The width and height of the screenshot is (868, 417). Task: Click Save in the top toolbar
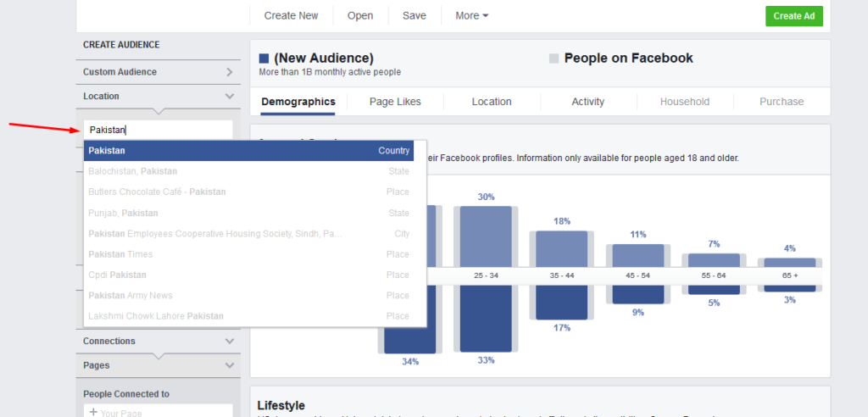(x=414, y=15)
